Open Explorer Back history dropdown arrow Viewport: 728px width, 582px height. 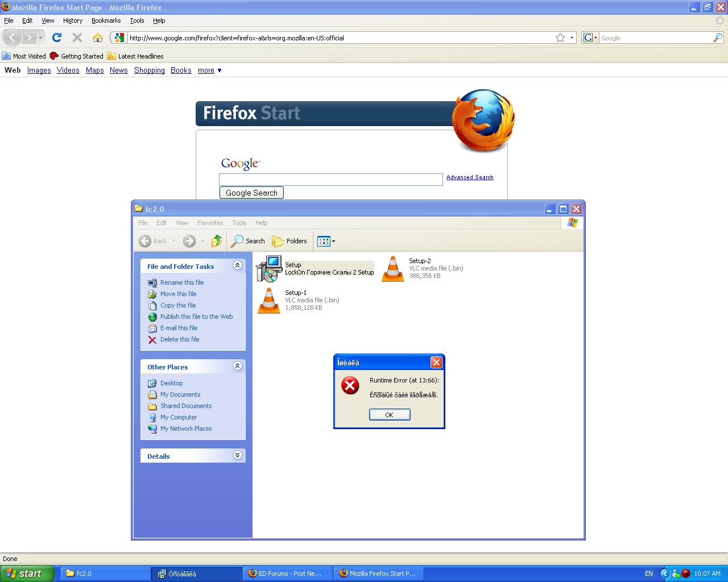click(x=173, y=241)
